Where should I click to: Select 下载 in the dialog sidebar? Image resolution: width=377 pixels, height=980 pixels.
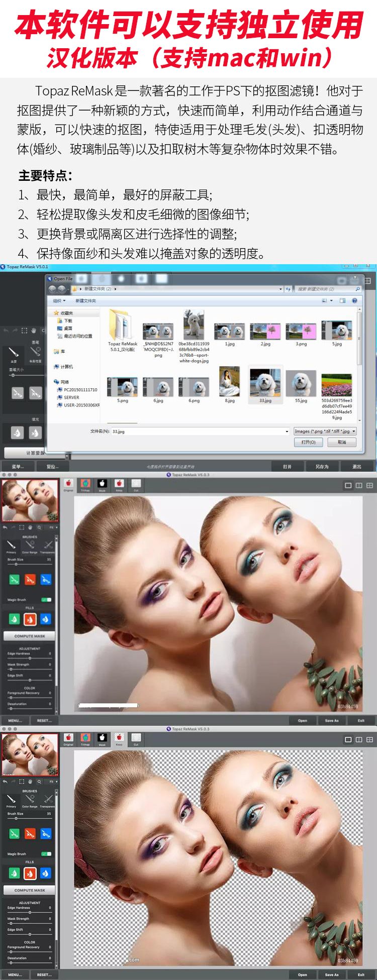pyautogui.click(x=65, y=320)
